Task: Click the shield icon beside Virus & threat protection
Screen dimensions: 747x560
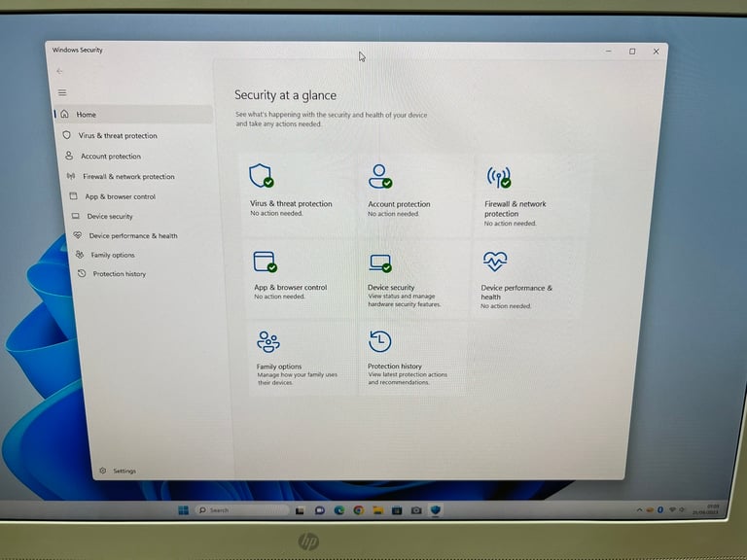Action: click(x=67, y=135)
